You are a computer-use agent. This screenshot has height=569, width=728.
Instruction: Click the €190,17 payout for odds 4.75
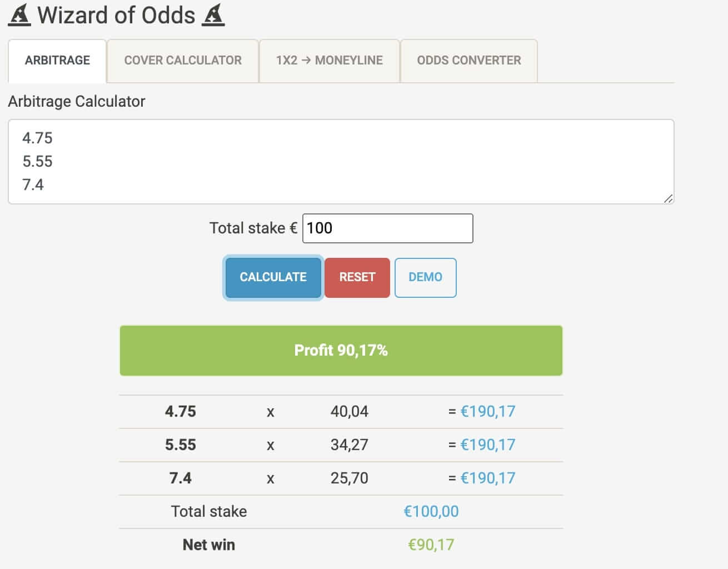click(488, 412)
